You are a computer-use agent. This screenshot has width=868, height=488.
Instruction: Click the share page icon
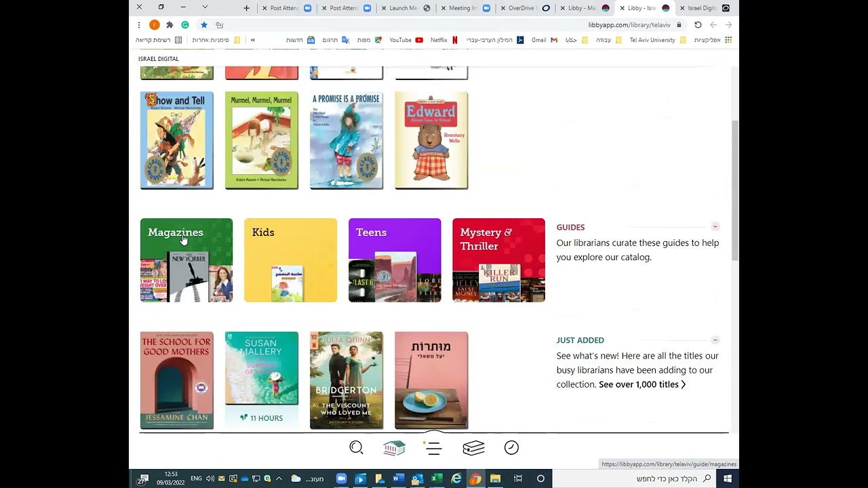tap(220, 25)
